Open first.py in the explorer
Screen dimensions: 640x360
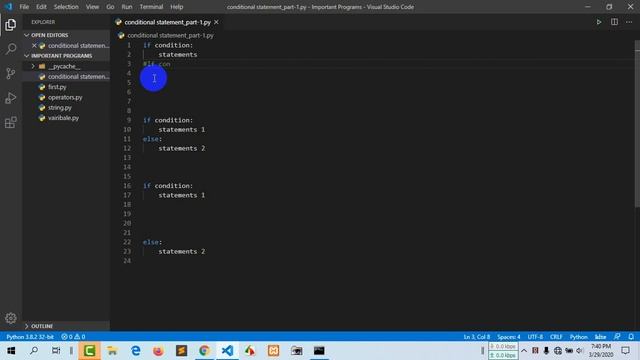57,87
